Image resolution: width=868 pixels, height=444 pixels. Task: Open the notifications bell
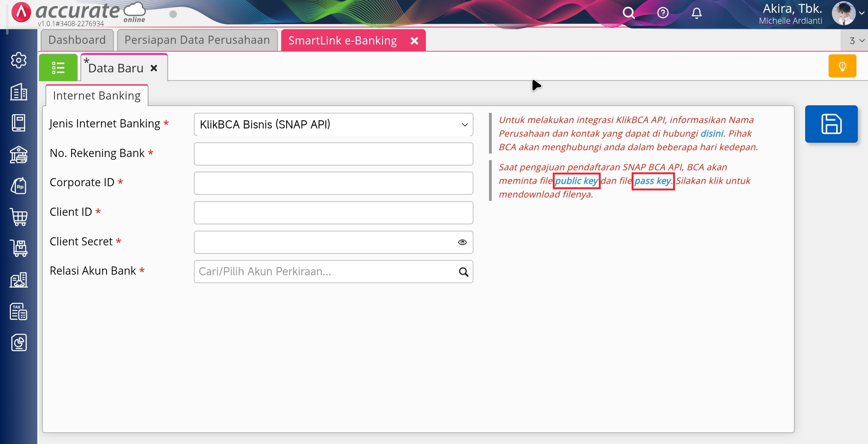click(697, 13)
